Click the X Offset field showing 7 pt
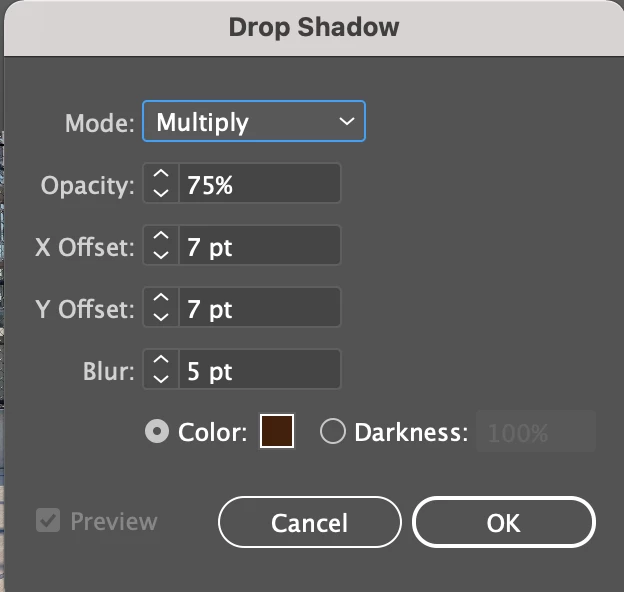 [260, 245]
